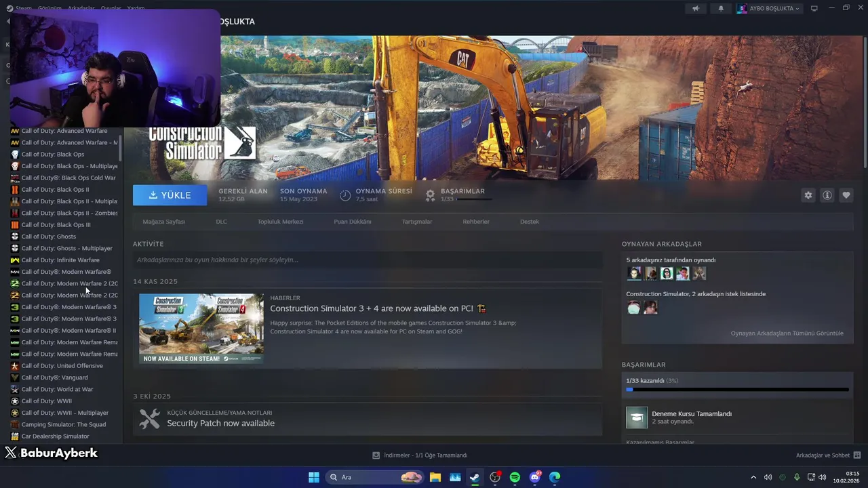This screenshot has width=868, height=488.
Task: Open Microsoft Edge from taskbar
Action: 555,477
